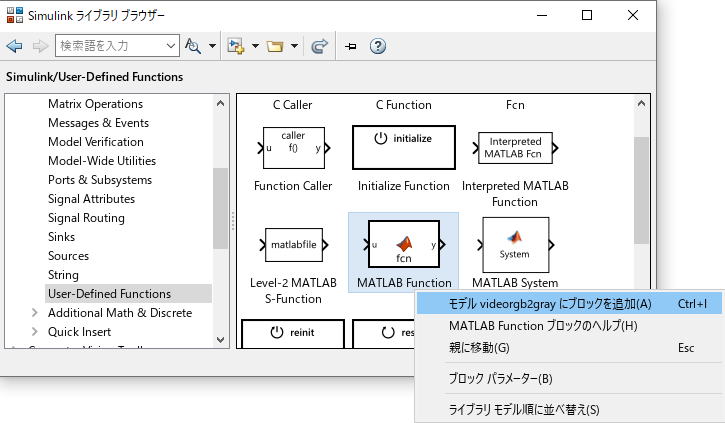Click the block panel scrollbar thumb

641,190
